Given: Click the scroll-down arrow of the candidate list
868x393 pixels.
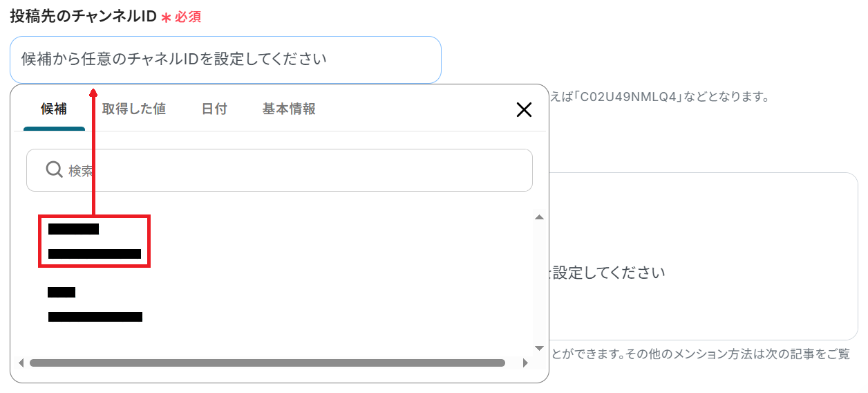Looking at the screenshot, I should click(x=539, y=348).
